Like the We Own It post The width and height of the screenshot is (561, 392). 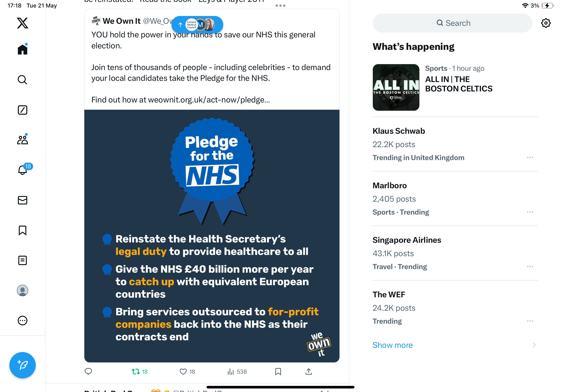(187, 372)
